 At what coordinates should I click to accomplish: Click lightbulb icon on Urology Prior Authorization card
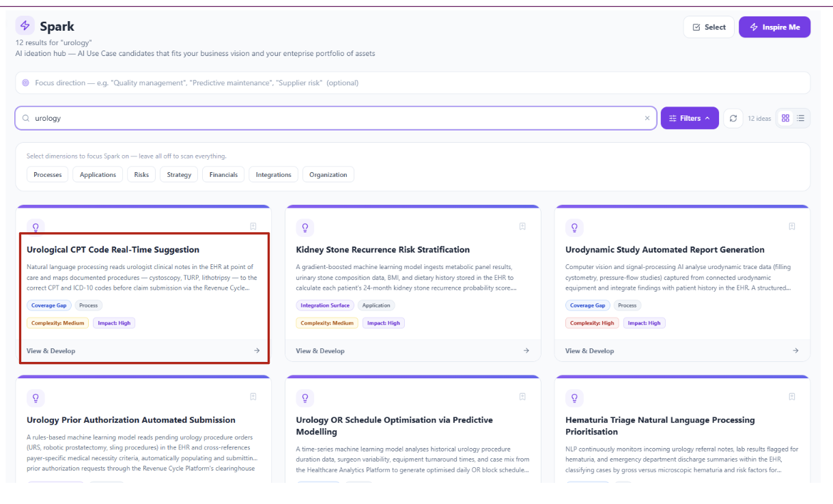click(36, 397)
